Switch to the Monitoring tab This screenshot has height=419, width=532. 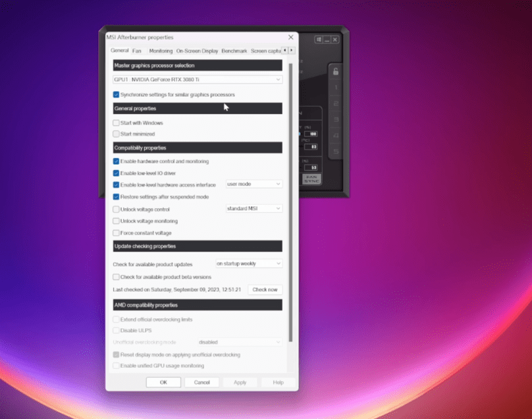click(x=160, y=51)
